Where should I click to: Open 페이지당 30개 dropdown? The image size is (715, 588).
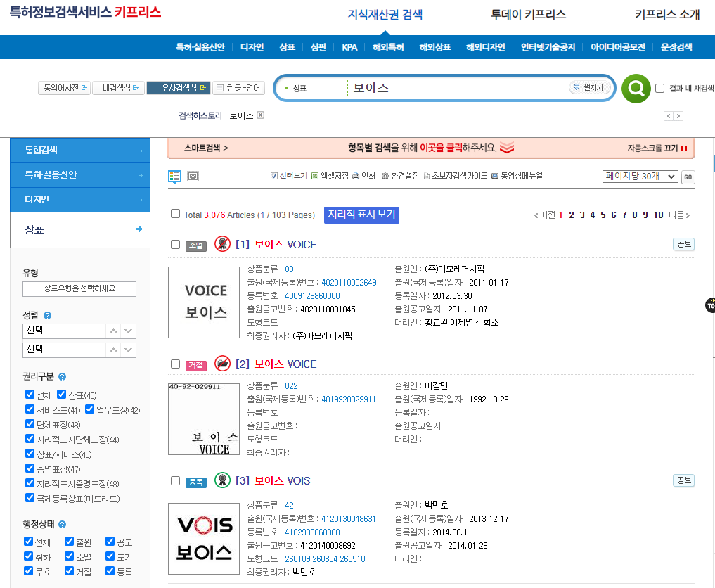pyautogui.click(x=640, y=177)
